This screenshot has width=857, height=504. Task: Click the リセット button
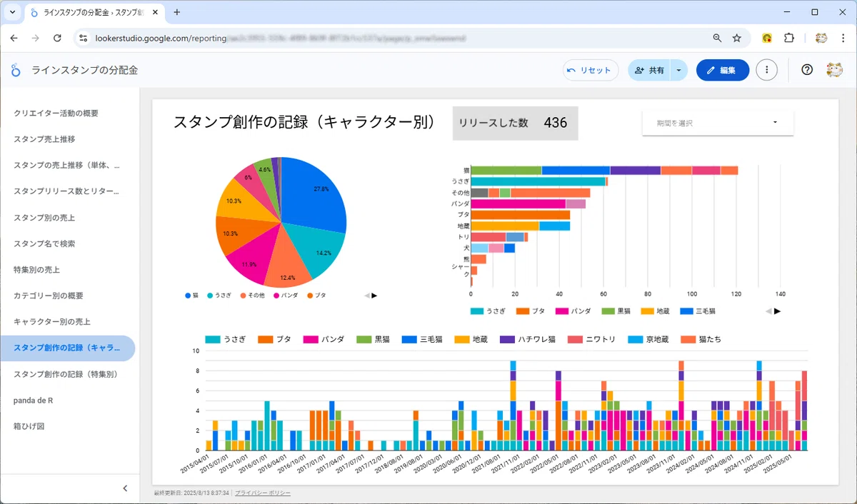[591, 70]
